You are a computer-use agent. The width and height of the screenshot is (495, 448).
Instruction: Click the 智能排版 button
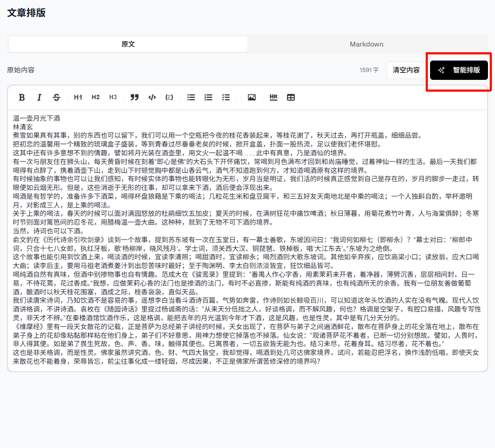coord(459,70)
